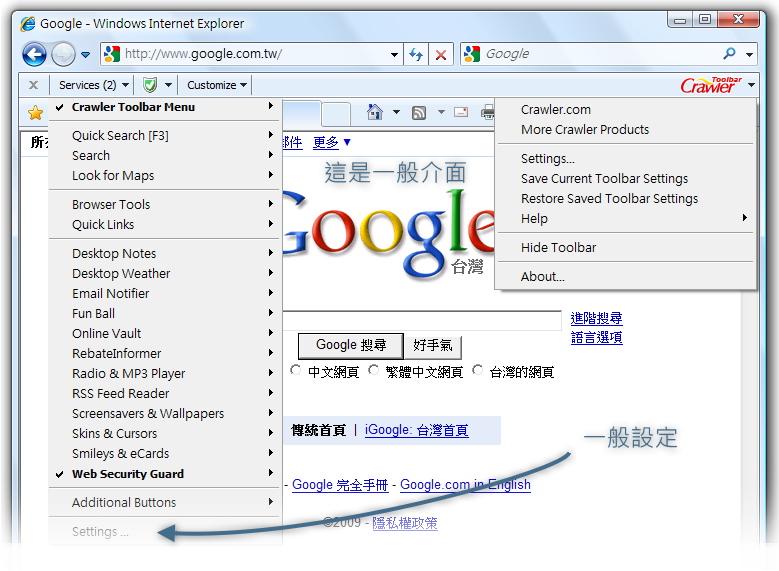Open the Customize dropdown on toolbar

pyautogui.click(x=217, y=85)
